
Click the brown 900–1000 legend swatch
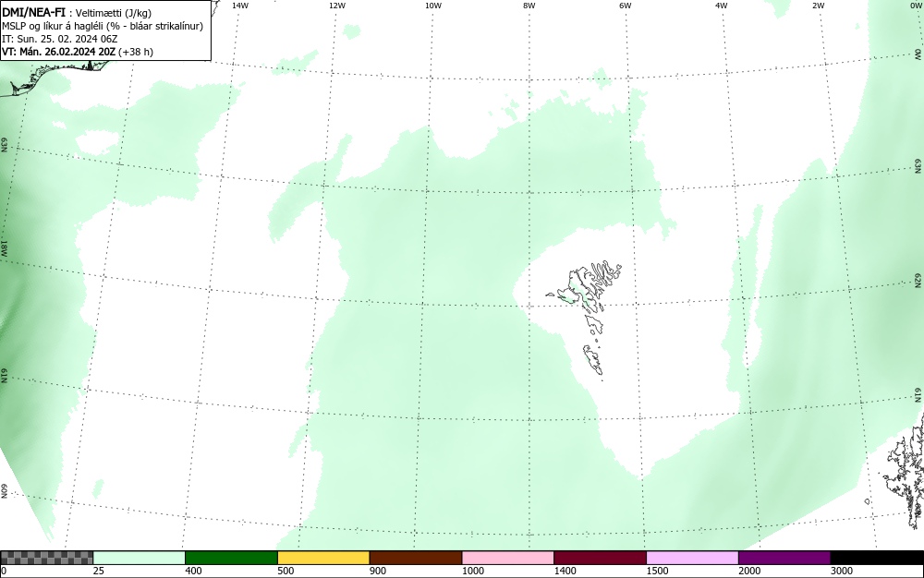point(416,558)
